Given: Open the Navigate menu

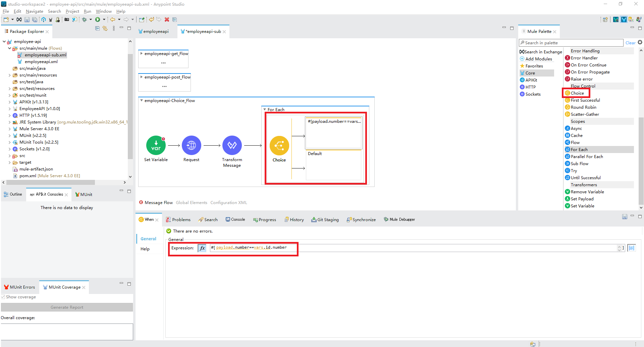Looking at the screenshot, I should click(34, 11).
